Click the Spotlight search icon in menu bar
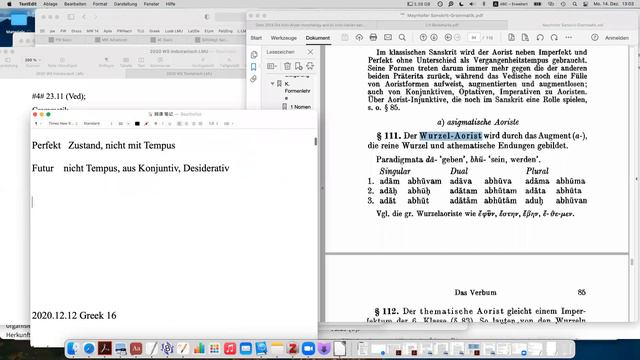640x360 pixels. click(x=574, y=4)
